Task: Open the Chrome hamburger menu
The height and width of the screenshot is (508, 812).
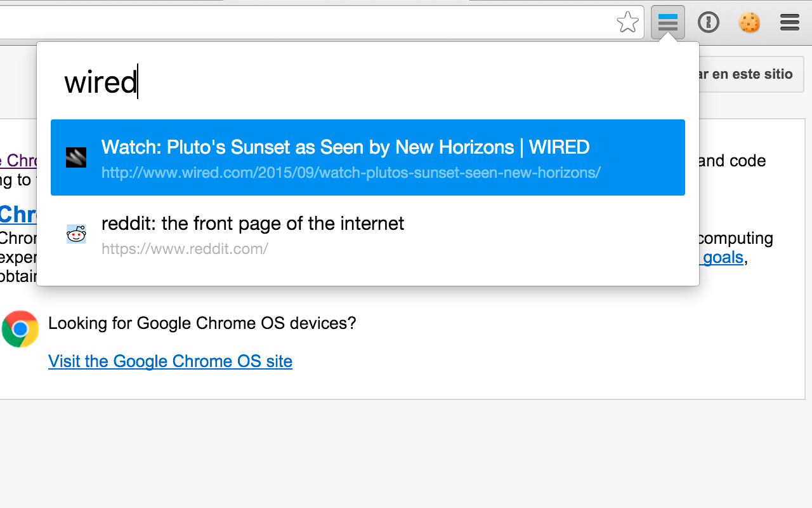Action: pos(790,23)
